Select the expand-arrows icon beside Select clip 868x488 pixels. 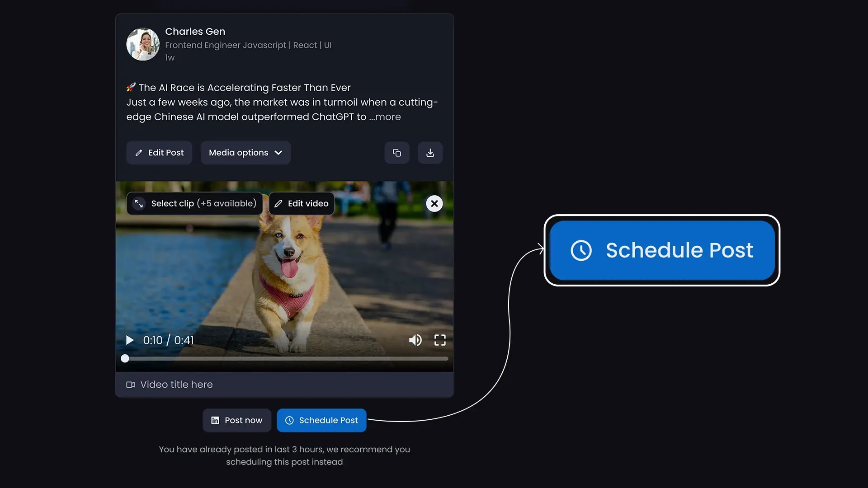coord(138,203)
